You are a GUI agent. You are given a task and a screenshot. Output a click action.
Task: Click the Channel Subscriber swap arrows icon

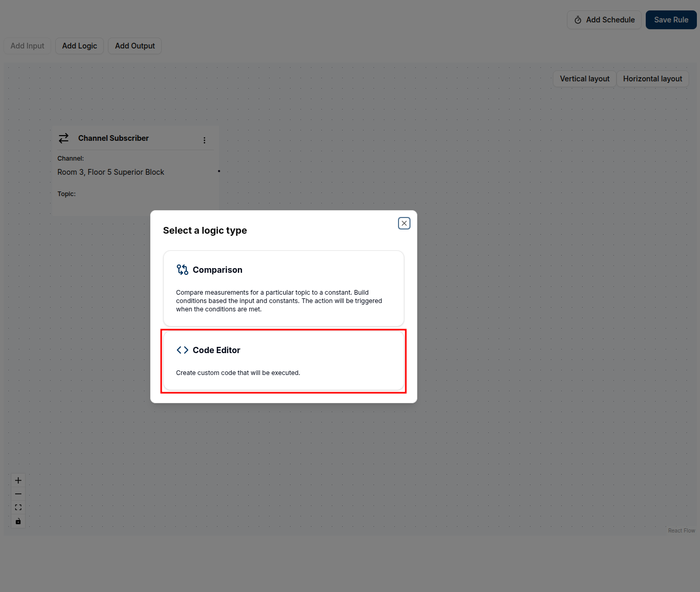(x=64, y=138)
